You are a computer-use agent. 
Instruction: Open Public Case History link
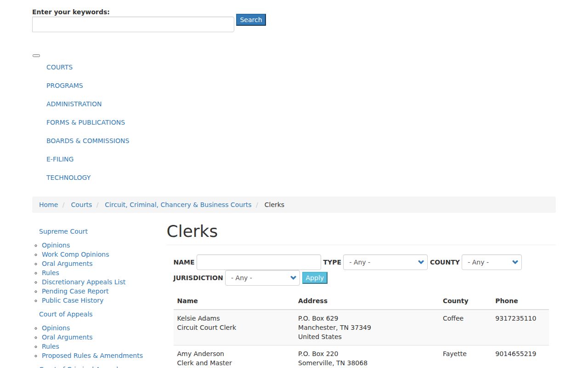coord(73,300)
